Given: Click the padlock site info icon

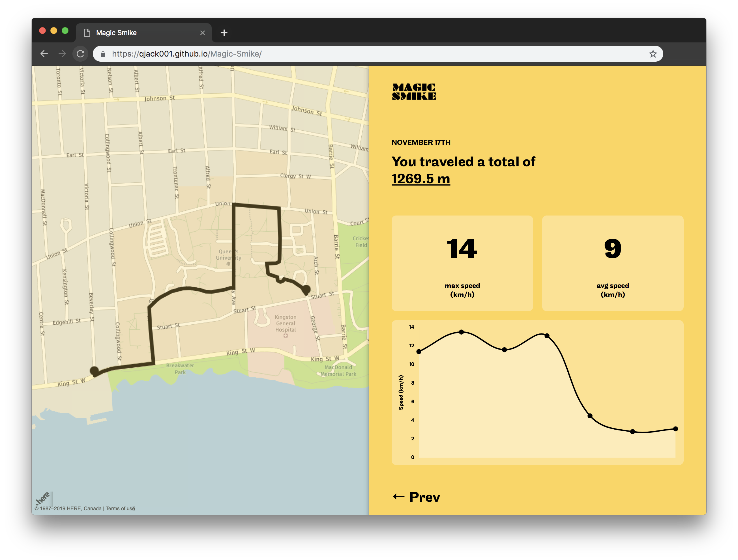Looking at the screenshot, I should (103, 54).
